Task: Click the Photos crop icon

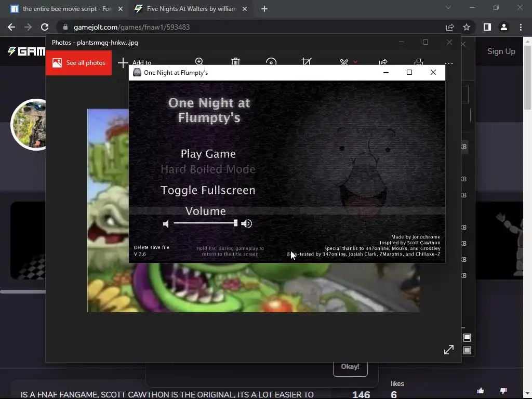Action: [x=307, y=61]
